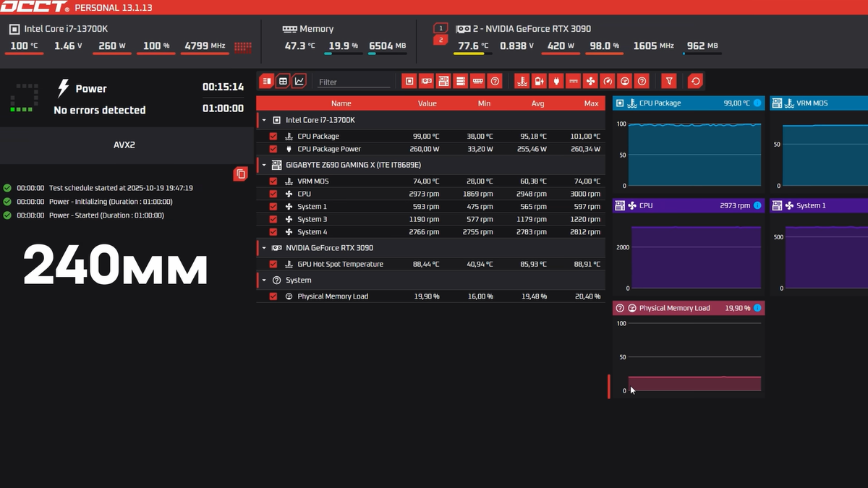Open info for the CPU fan graph
This screenshot has width=868, height=488.
(x=757, y=206)
